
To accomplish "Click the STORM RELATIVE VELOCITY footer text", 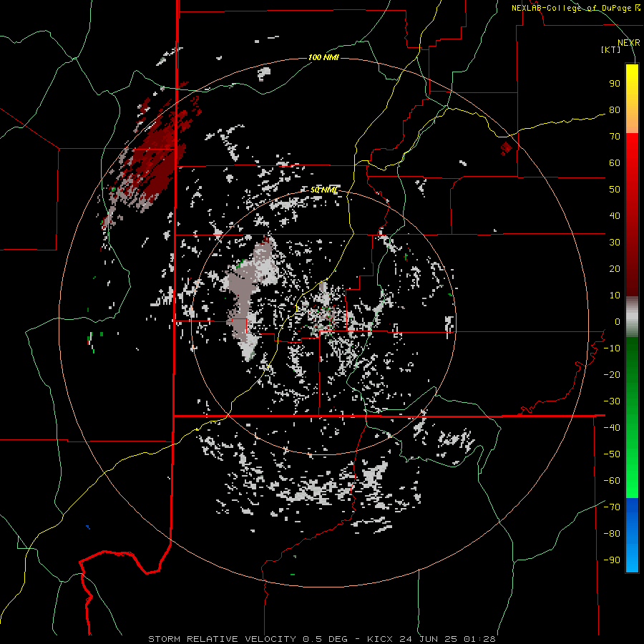I will [x=222, y=639].
